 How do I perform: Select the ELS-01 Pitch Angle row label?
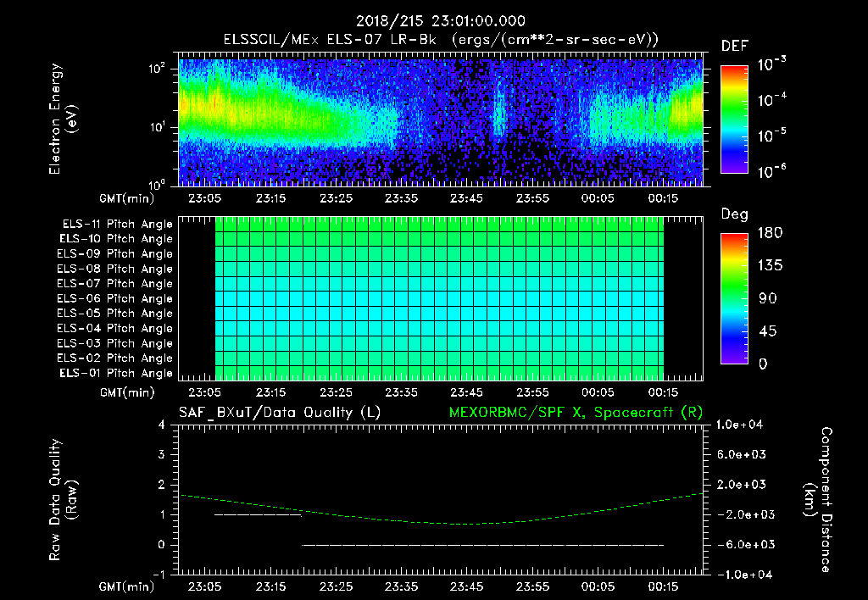point(116,373)
